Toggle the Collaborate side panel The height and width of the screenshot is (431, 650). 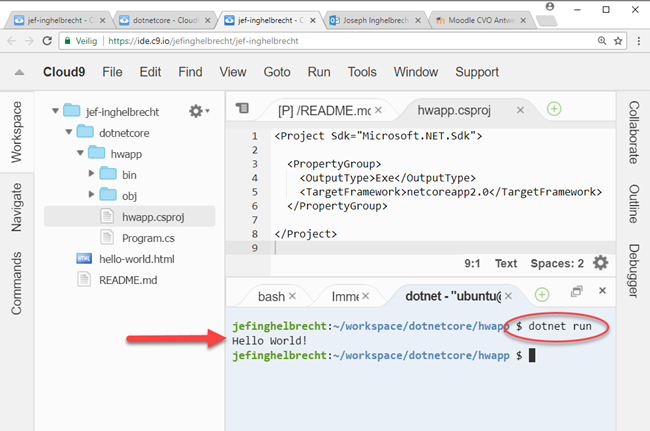tap(633, 132)
